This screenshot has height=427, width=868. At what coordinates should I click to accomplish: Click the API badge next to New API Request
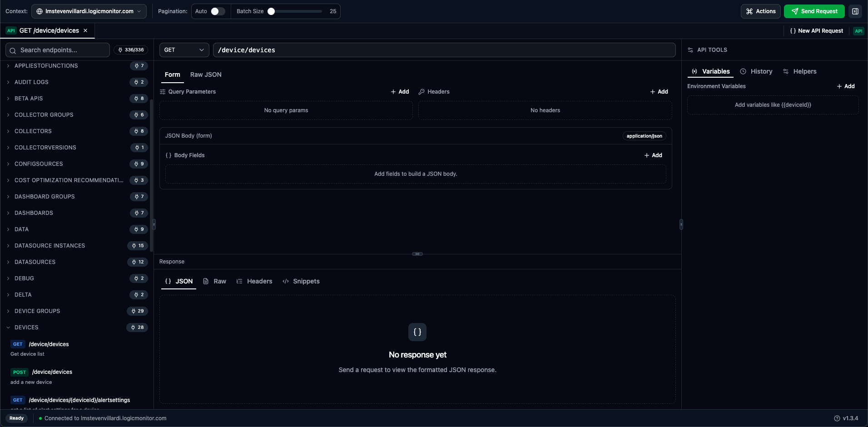point(858,31)
